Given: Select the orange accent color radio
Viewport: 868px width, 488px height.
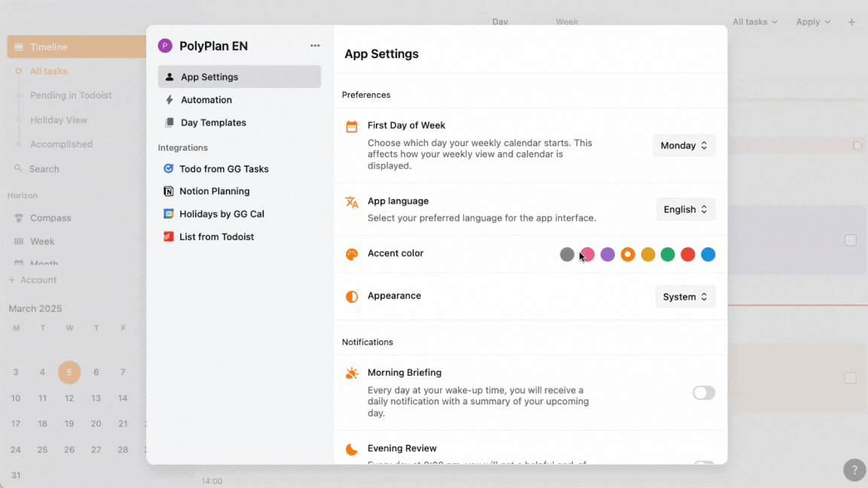Looking at the screenshot, I should [628, 255].
